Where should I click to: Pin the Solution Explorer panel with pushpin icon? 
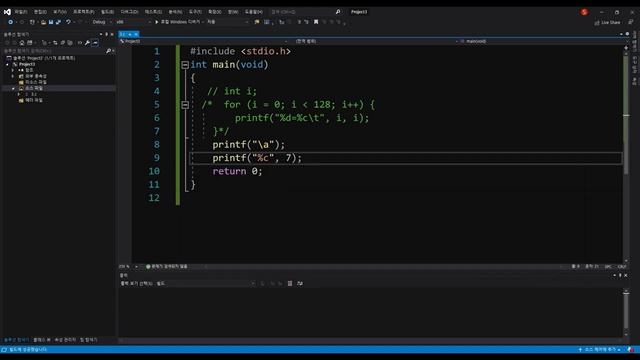[107, 34]
